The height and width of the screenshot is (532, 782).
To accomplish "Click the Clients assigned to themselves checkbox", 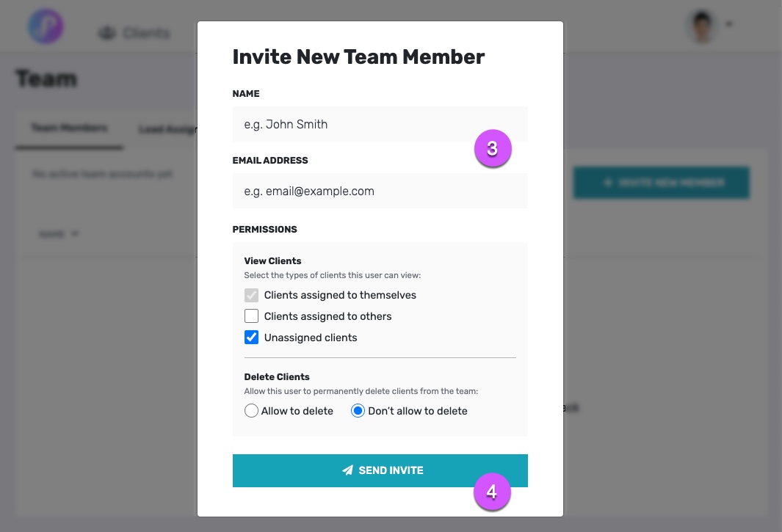I will point(252,294).
